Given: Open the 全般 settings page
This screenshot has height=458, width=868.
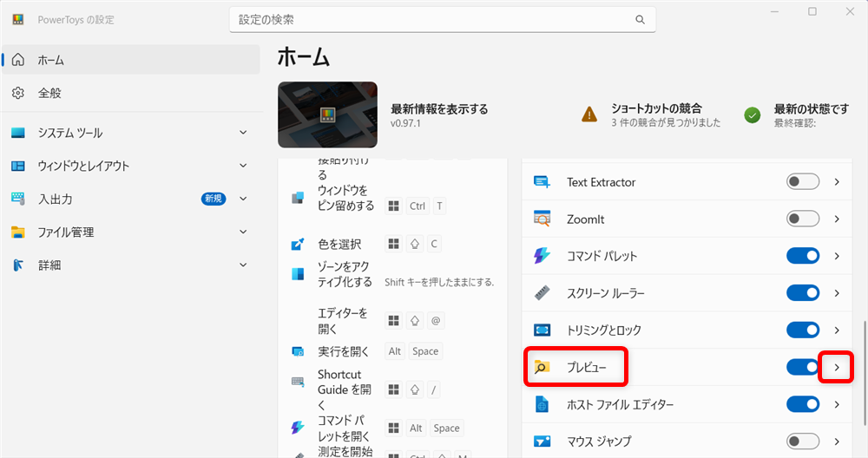Looking at the screenshot, I should pos(131,93).
